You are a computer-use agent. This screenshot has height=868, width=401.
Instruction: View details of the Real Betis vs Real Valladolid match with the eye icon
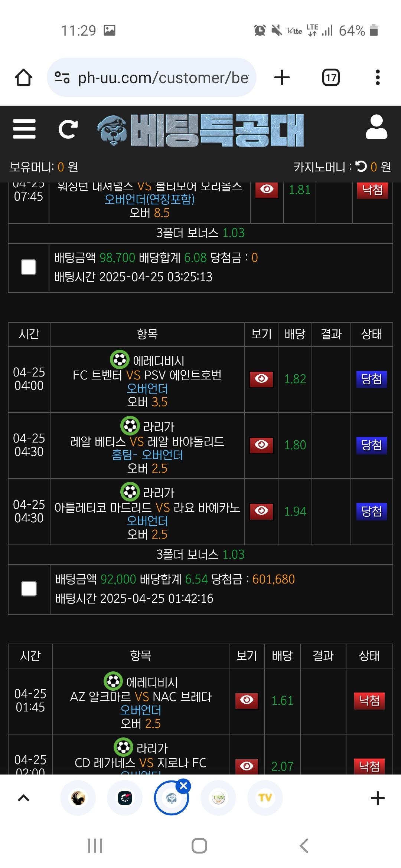(261, 445)
